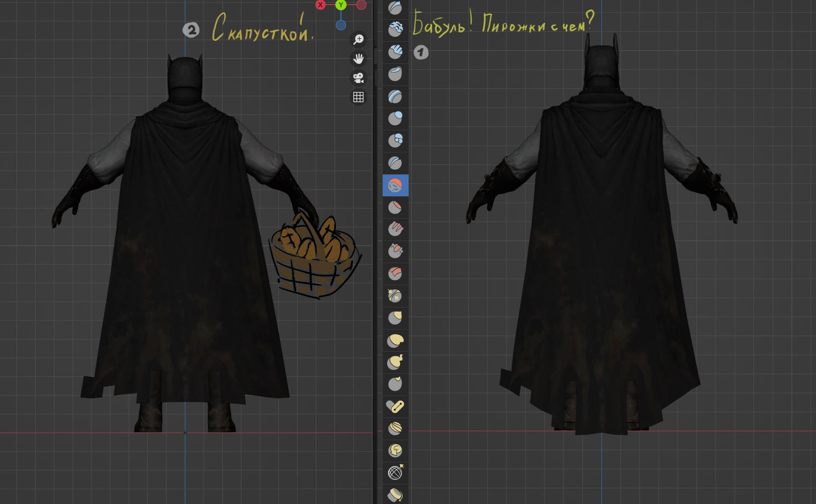Select the Flatten sculpt brush
Viewport: 816px width, 504px height.
tap(395, 207)
